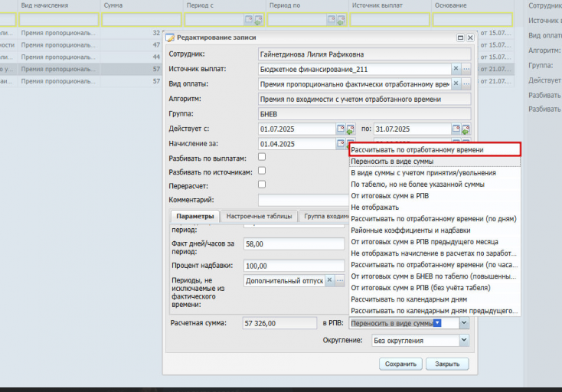Viewport: 562px width, 392px height.
Task: Click the Источник выплат filter input
Action: coord(390,20)
